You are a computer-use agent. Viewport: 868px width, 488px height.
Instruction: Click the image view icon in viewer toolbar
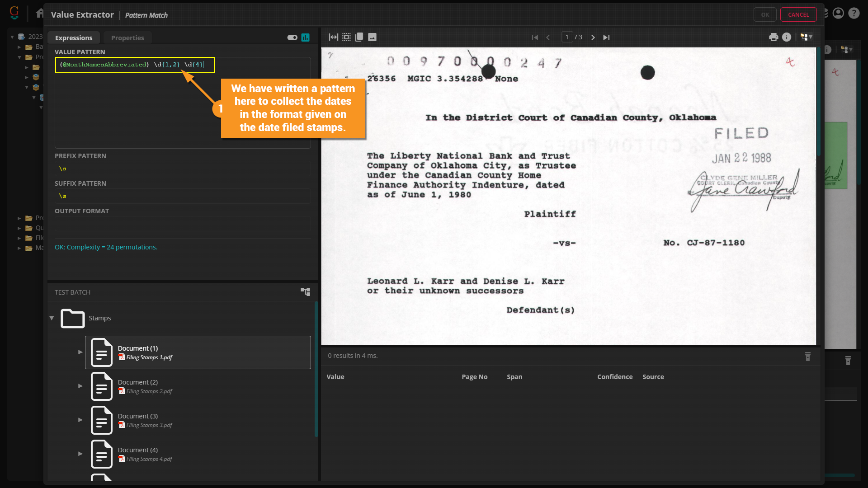372,37
